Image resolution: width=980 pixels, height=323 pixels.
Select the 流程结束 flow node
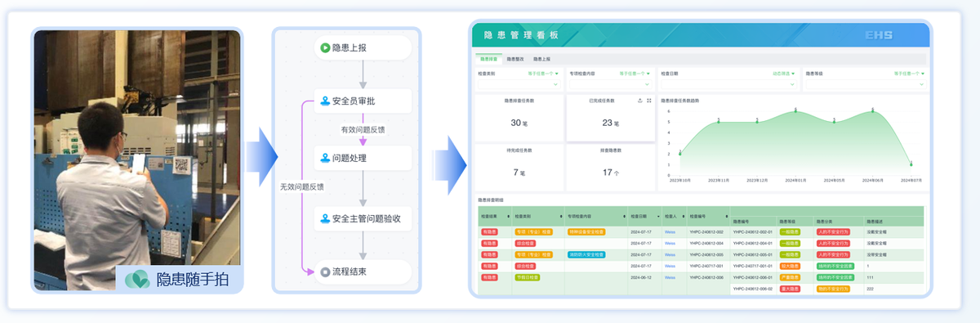363,271
